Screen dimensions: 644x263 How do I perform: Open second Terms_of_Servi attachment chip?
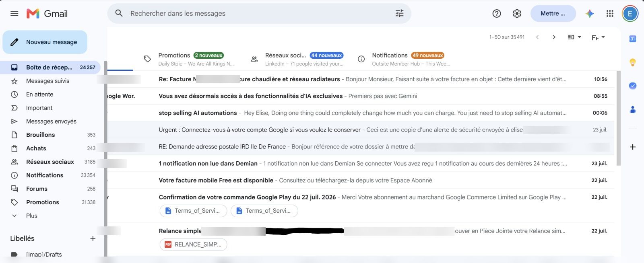click(x=264, y=211)
